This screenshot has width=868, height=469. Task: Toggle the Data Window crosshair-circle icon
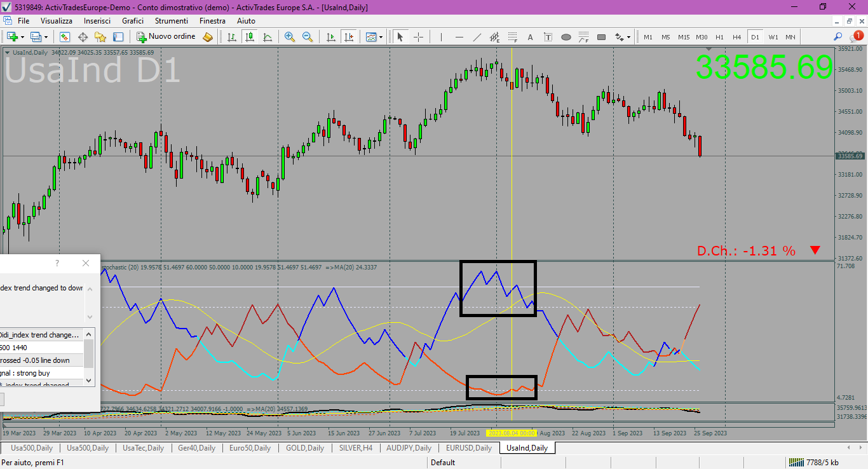click(x=83, y=37)
